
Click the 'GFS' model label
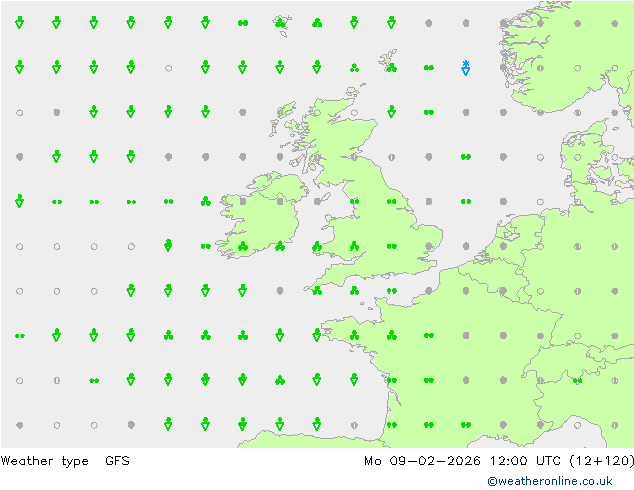pos(117,460)
